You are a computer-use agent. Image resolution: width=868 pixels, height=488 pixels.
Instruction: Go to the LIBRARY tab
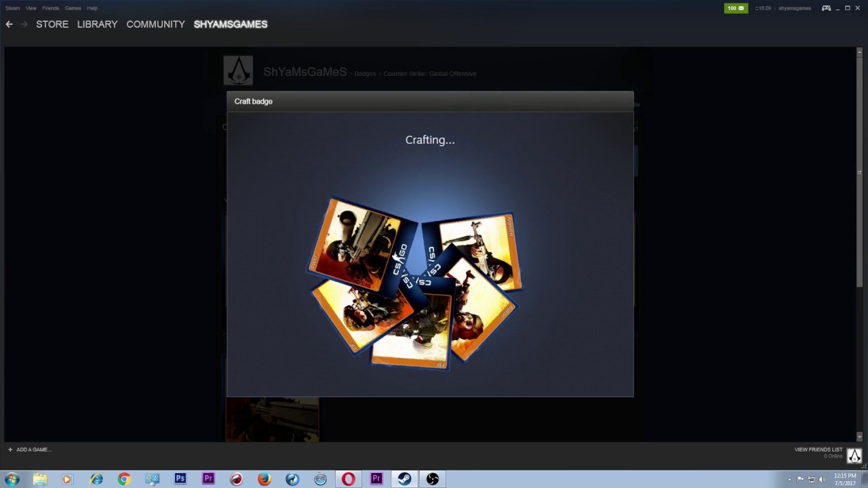tap(97, 24)
